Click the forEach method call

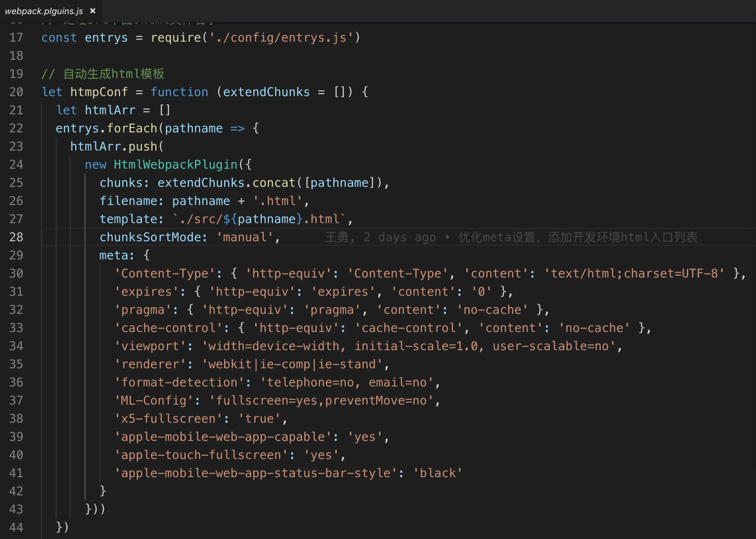[x=132, y=128]
